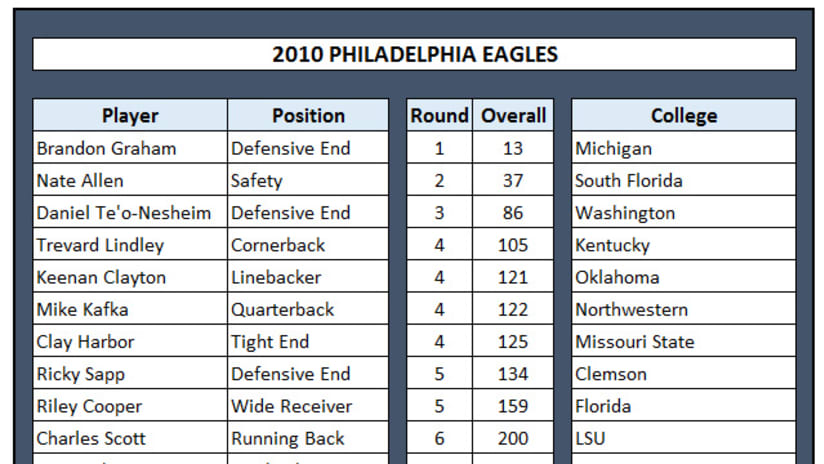Select the LSU college cell

[683, 438]
